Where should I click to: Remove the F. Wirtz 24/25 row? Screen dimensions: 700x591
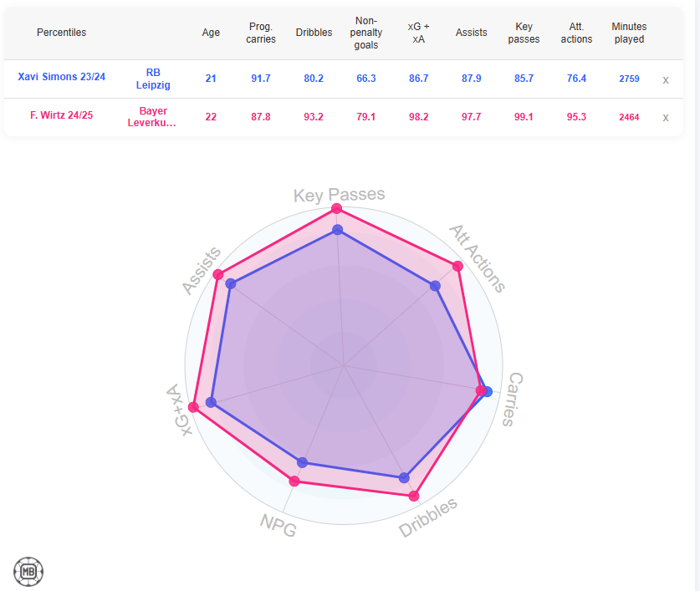pos(666,117)
